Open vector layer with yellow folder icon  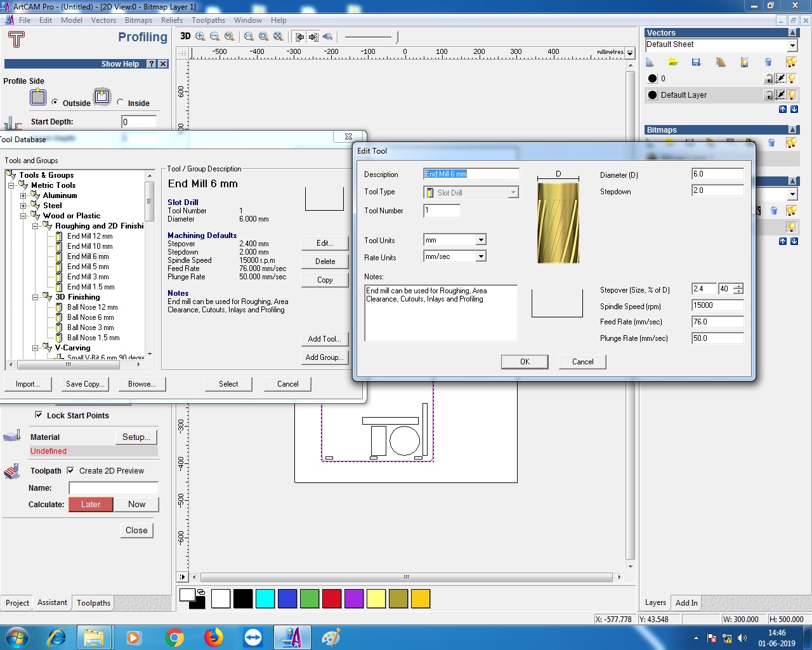673,62
